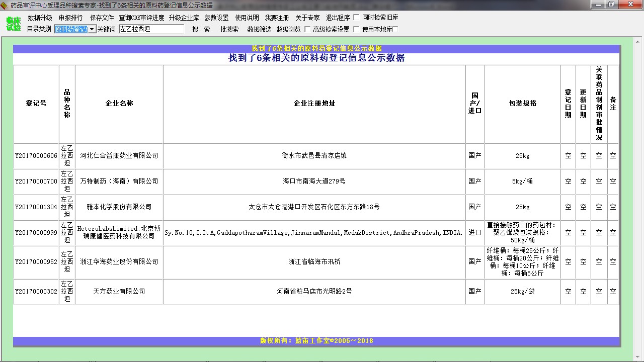Open 查询CDE审评进度 menu item
This screenshot has width=644, height=362.
coord(141,18)
